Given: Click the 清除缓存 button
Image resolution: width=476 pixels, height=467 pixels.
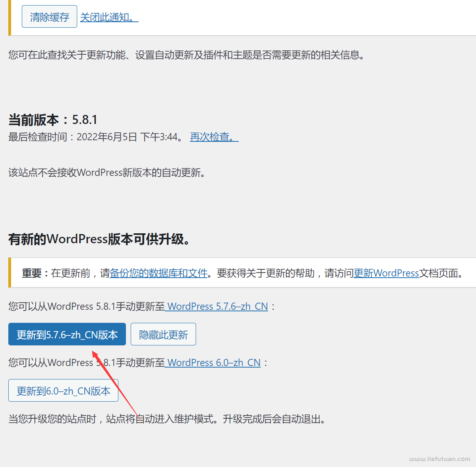Looking at the screenshot, I should pyautogui.click(x=50, y=17).
